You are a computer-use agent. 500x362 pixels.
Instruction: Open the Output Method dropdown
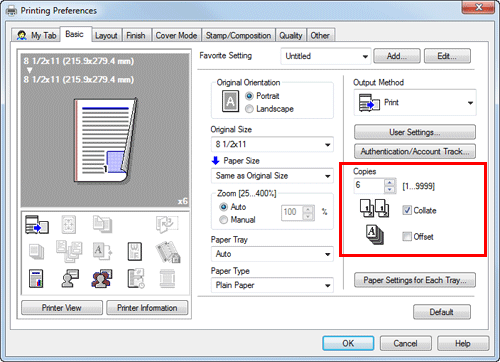(x=415, y=103)
